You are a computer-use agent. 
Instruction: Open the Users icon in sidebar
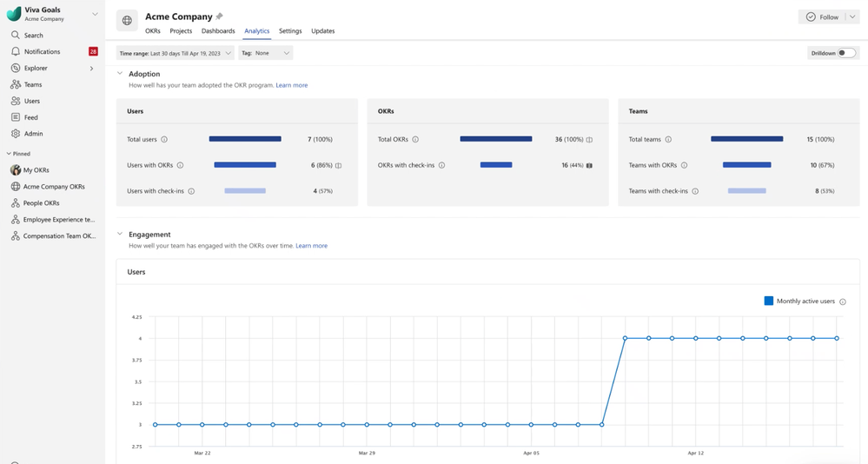pos(16,101)
